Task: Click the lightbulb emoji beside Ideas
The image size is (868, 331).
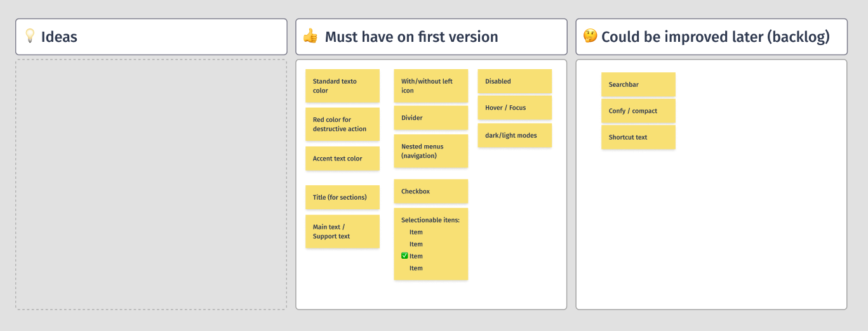Action: (x=30, y=36)
